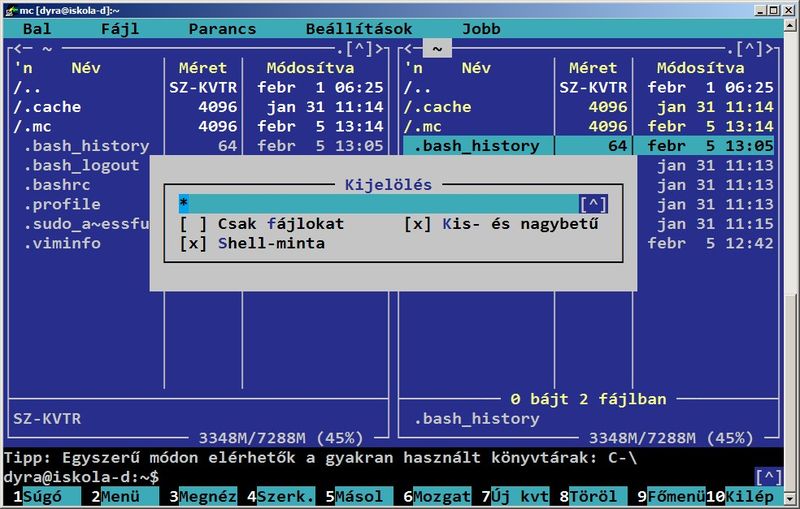The width and height of the screenshot is (800, 509).
Task: Maximize the mc terminal window
Action: click(x=774, y=10)
